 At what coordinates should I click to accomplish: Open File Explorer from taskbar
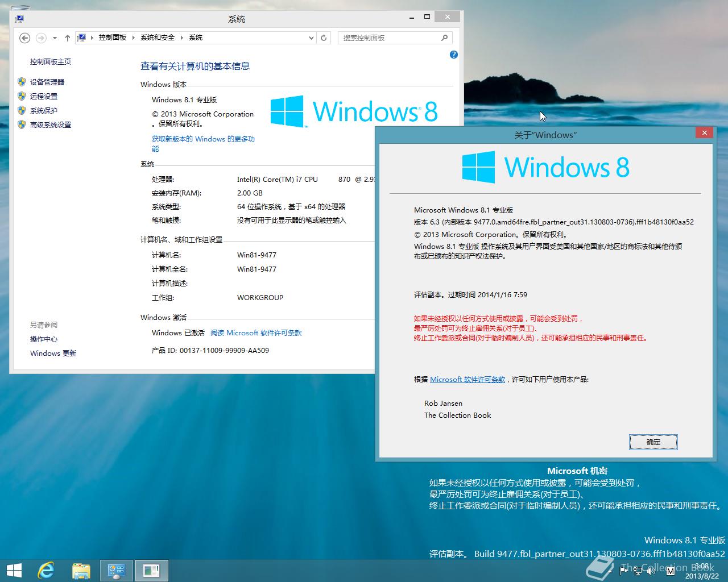[81, 571]
